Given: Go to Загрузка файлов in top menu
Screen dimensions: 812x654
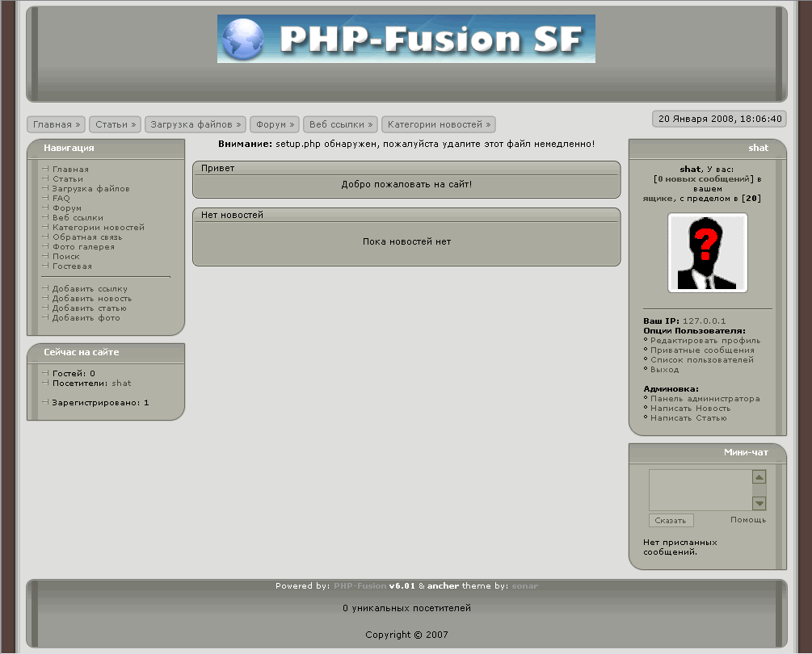Looking at the screenshot, I should (x=196, y=124).
